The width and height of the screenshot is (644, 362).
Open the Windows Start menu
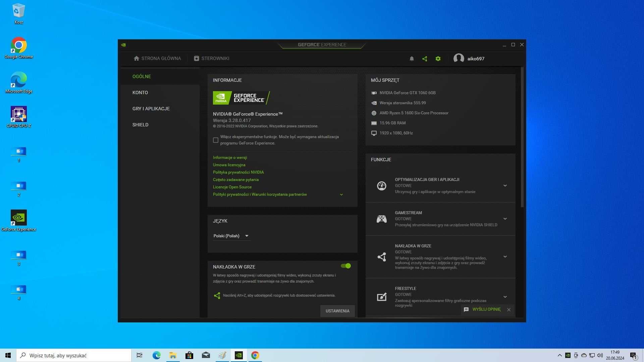(x=8, y=355)
